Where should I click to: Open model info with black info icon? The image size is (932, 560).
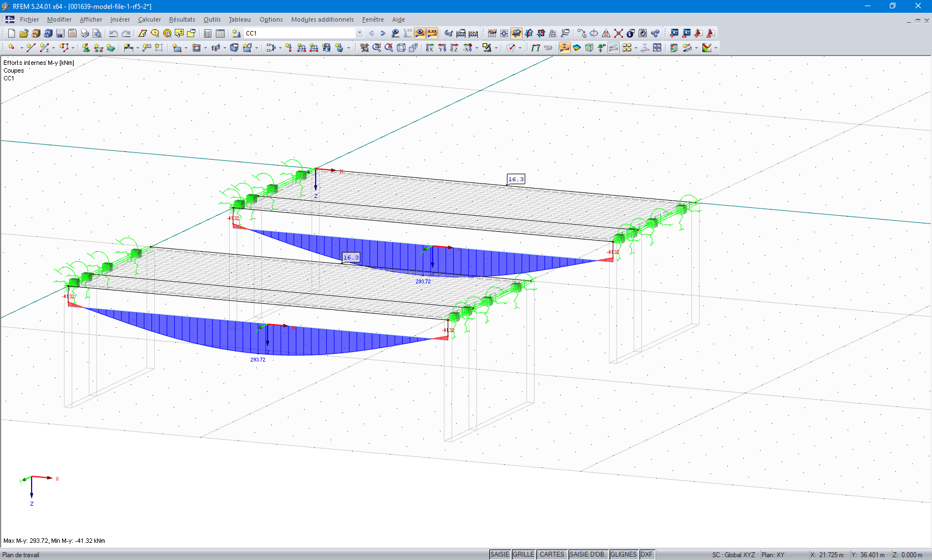(x=631, y=33)
